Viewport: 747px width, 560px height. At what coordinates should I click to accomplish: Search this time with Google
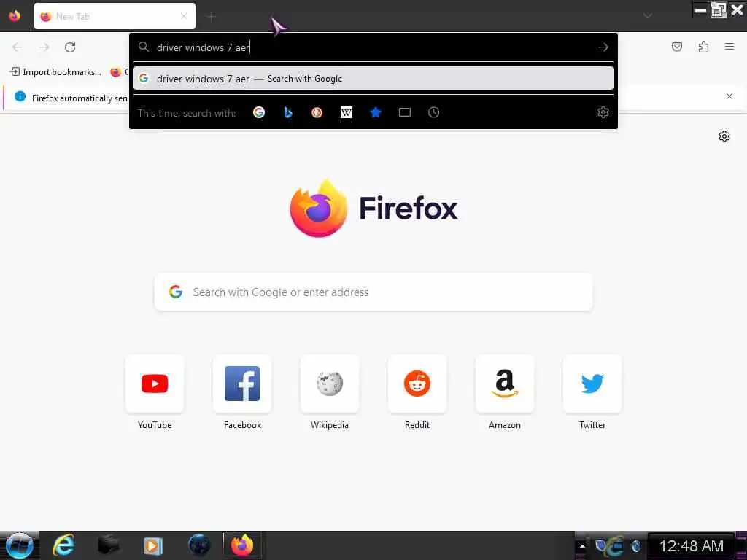click(x=259, y=112)
